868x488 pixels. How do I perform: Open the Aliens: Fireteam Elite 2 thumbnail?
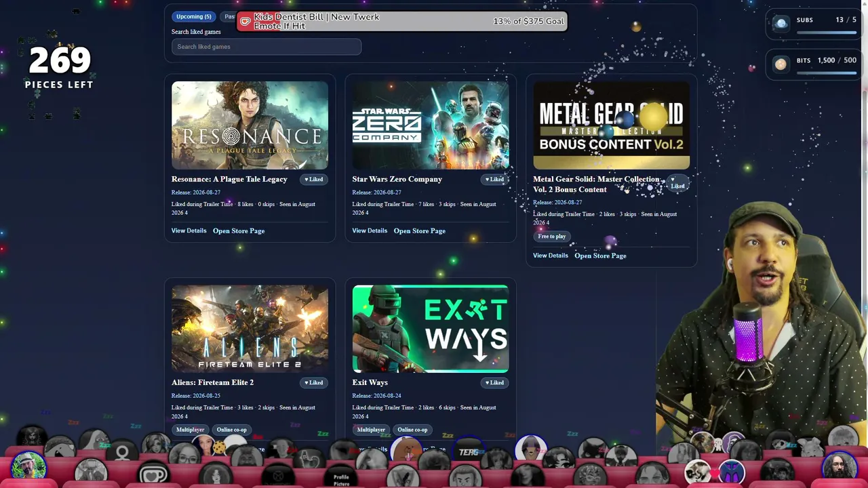click(250, 329)
